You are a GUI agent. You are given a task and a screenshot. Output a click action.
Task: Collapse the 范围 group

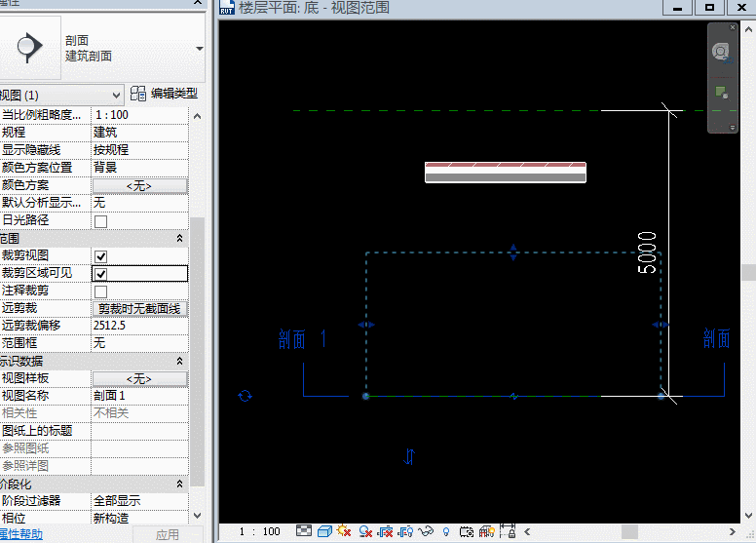(x=179, y=239)
